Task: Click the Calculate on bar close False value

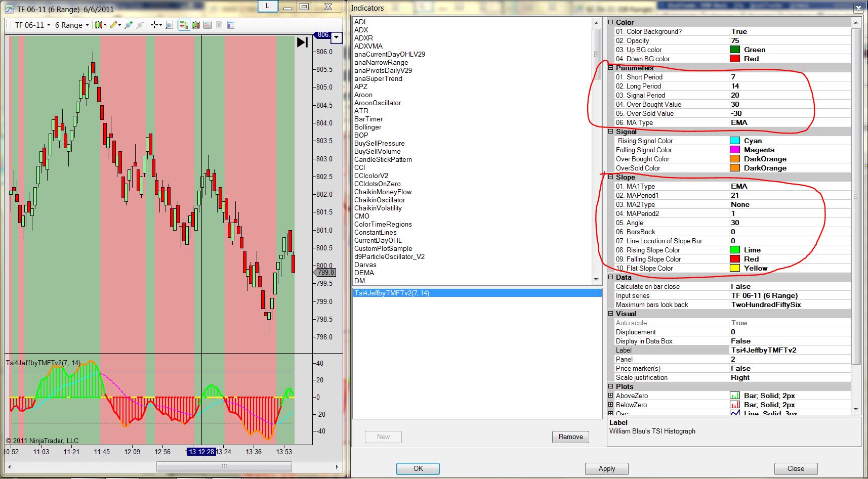Action: [790, 286]
